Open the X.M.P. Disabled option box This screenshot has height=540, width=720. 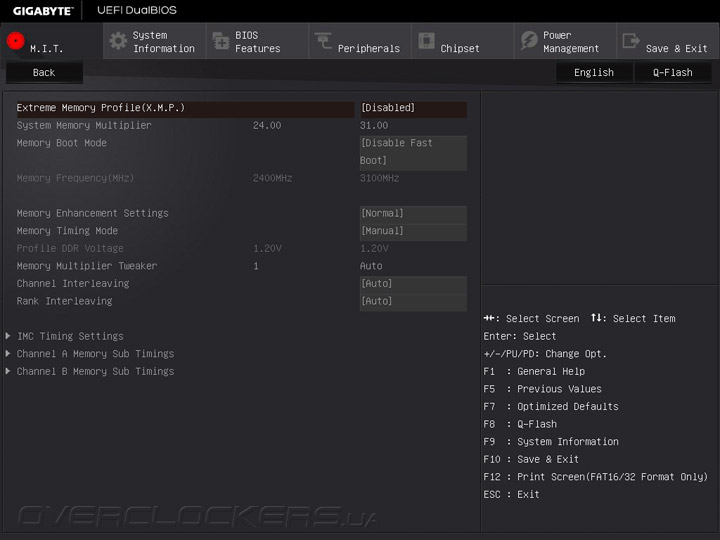pos(413,108)
